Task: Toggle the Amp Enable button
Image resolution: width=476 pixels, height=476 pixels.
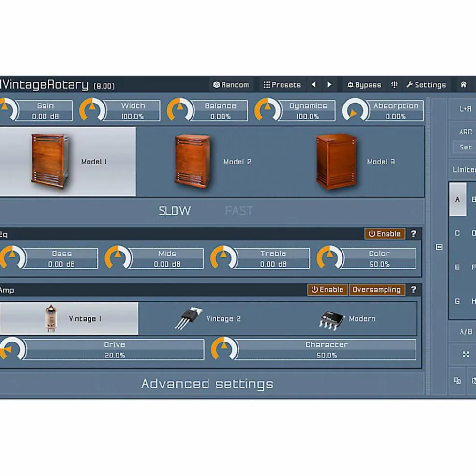Action: pos(327,290)
